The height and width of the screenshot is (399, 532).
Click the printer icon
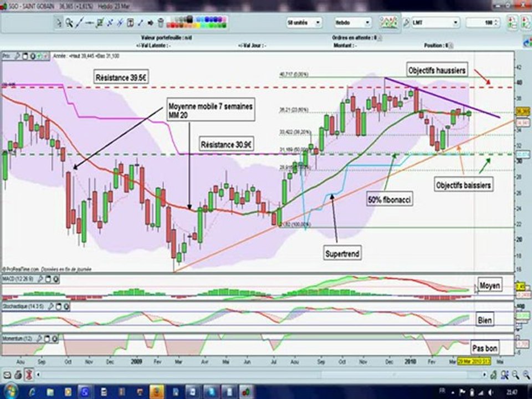[18, 375]
